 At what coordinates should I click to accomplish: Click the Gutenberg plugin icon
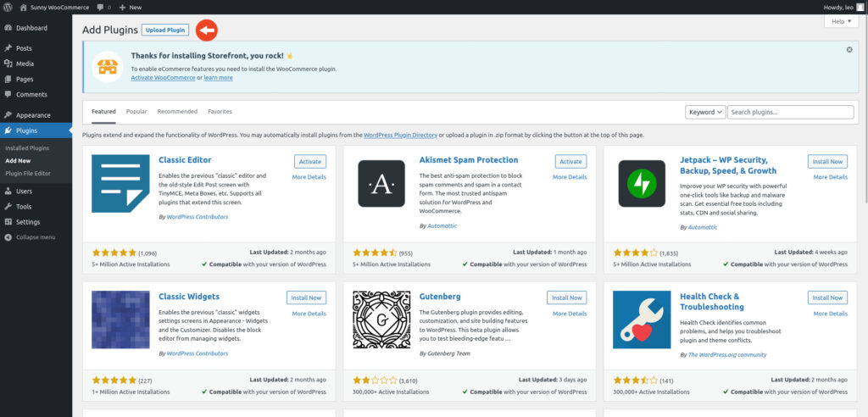coord(381,320)
